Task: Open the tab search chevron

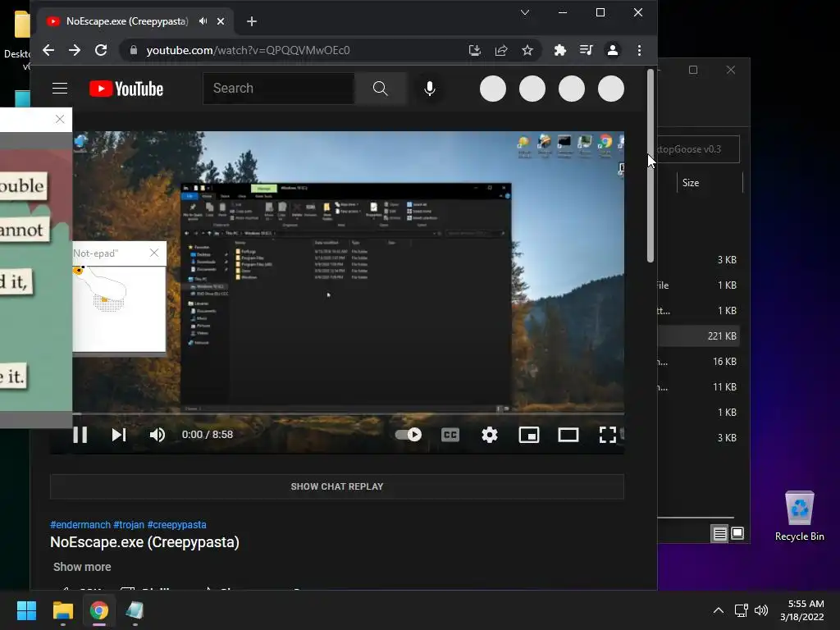Action: pyautogui.click(x=525, y=12)
